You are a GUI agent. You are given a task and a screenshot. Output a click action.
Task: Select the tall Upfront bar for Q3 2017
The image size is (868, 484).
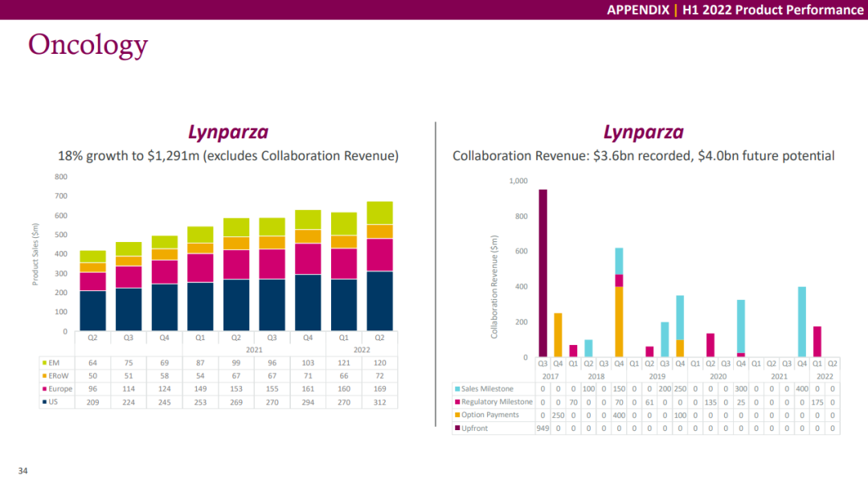543,273
